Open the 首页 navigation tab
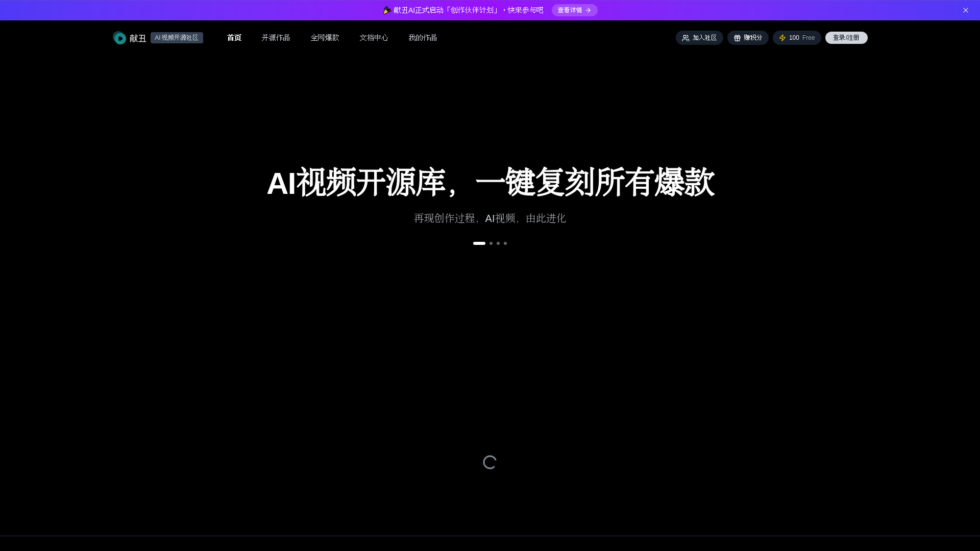 pos(234,38)
